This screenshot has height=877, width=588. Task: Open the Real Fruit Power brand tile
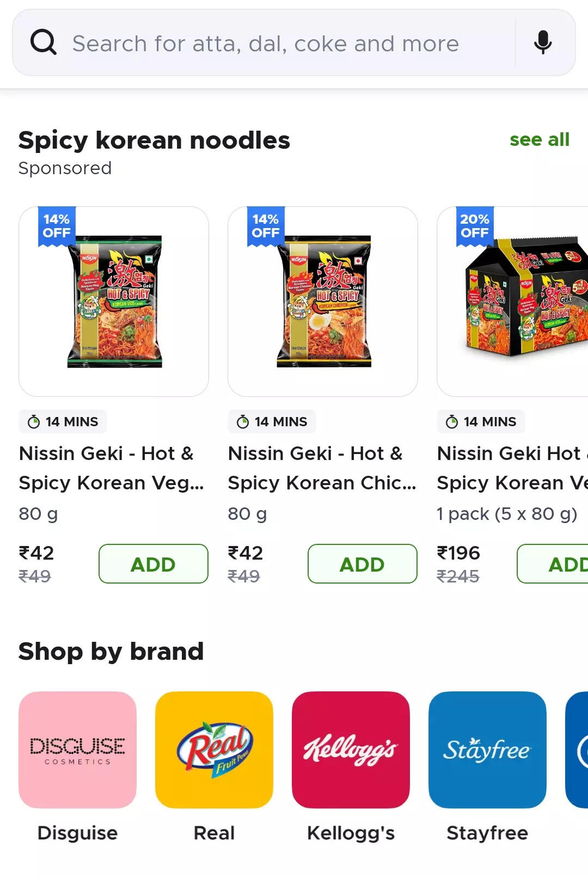click(214, 750)
